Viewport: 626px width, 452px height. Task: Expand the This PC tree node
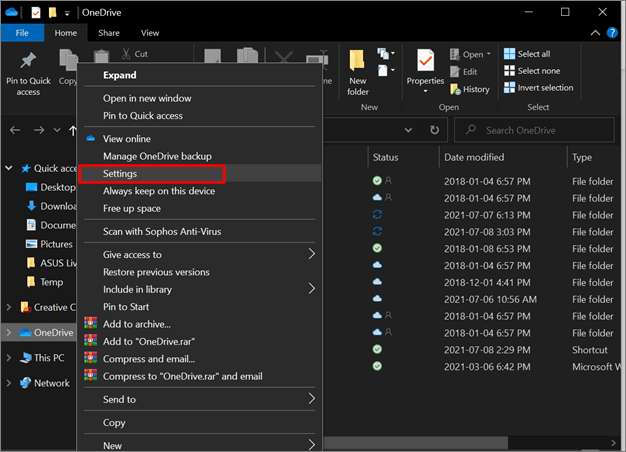10,358
